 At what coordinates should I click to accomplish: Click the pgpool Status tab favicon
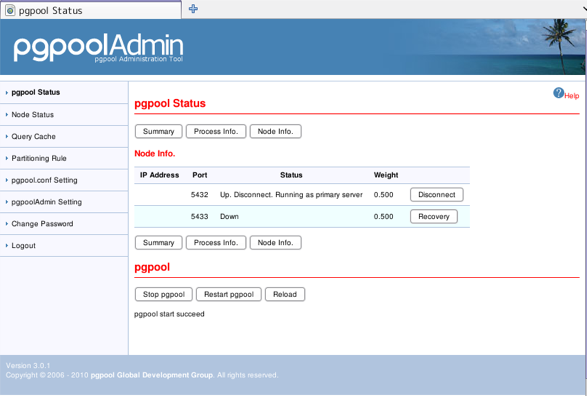[10, 10]
